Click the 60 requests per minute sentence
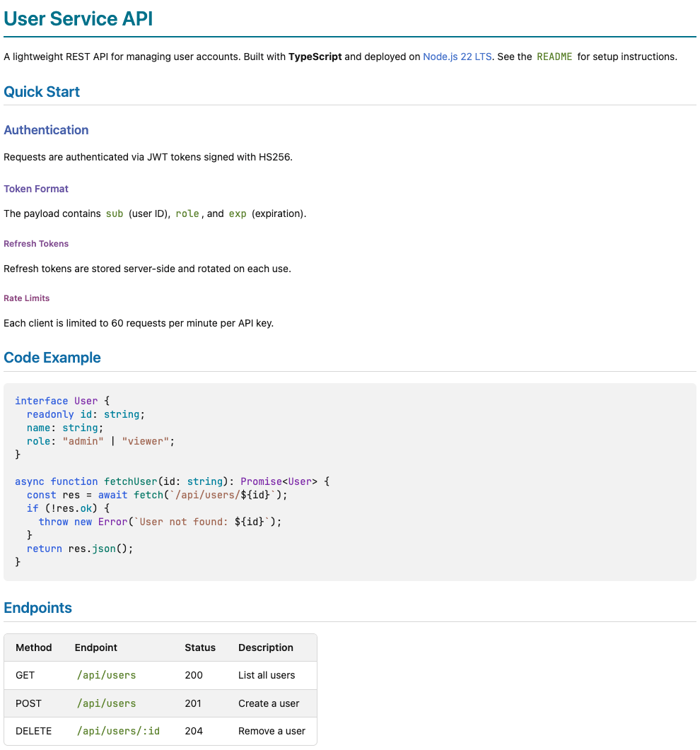This screenshot has height=750, width=700. (139, 323)
